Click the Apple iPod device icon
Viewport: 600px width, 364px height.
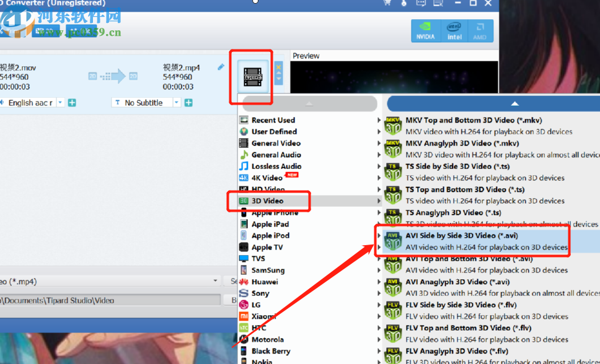(244, 235)
